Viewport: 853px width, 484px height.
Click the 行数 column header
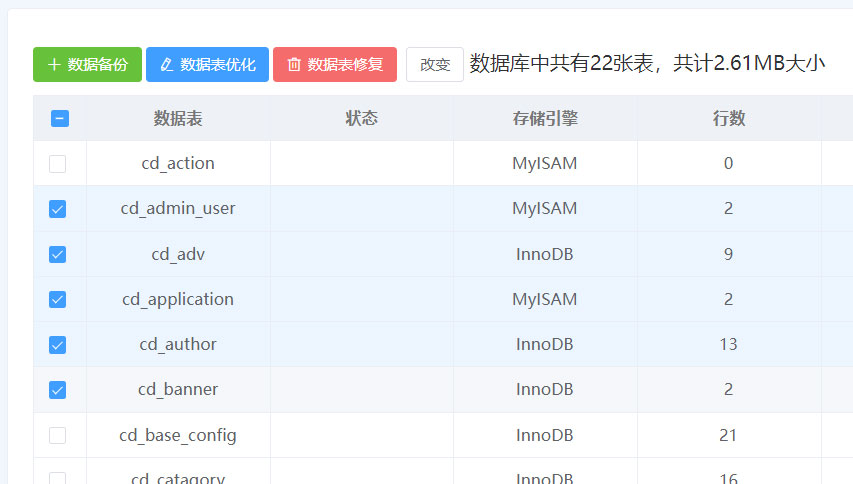tap(729, 119)
